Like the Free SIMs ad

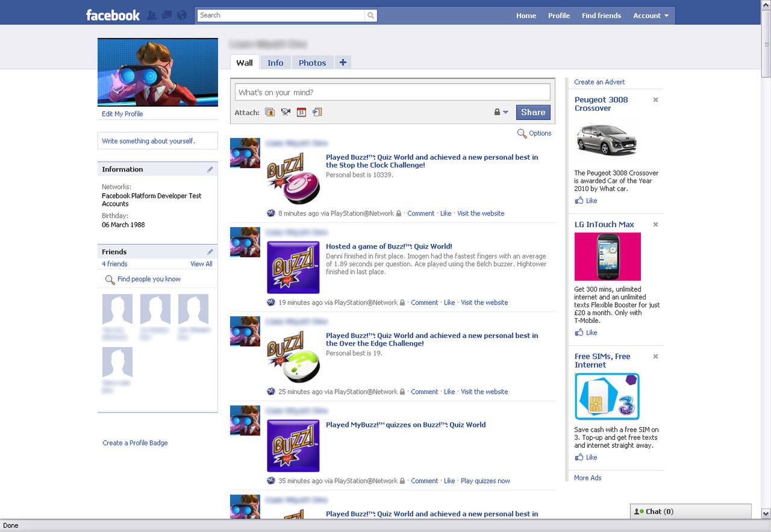(x=586, y=457)
